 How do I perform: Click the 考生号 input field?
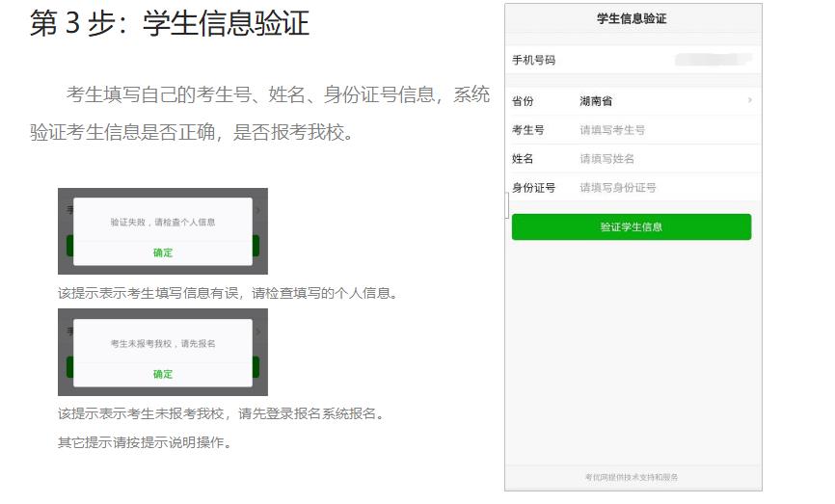coord(656,130)
